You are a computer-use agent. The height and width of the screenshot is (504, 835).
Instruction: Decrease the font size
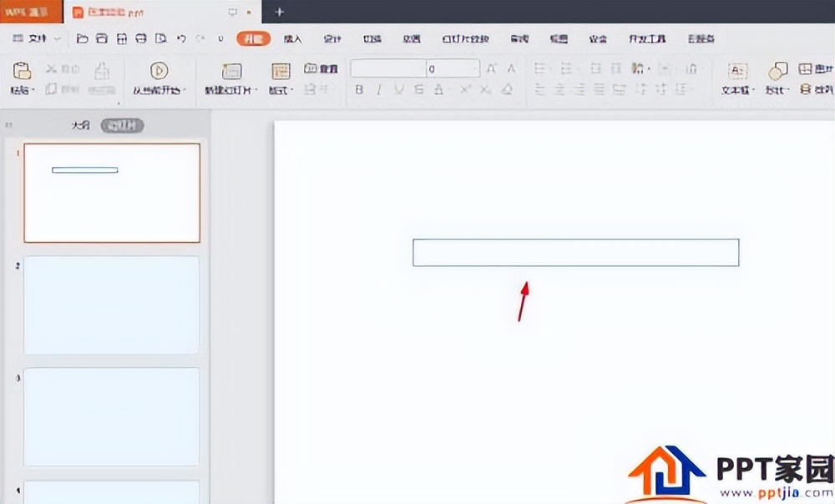511,68
